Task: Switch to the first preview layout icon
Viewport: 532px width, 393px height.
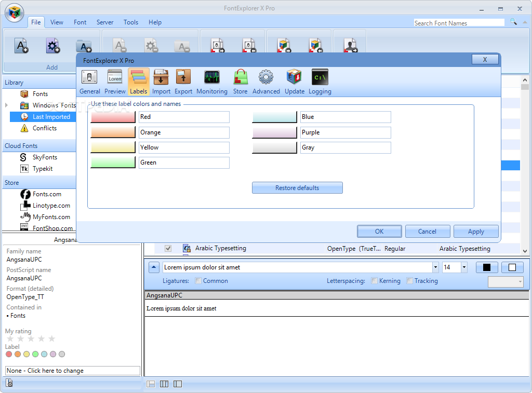Action: 151,384
